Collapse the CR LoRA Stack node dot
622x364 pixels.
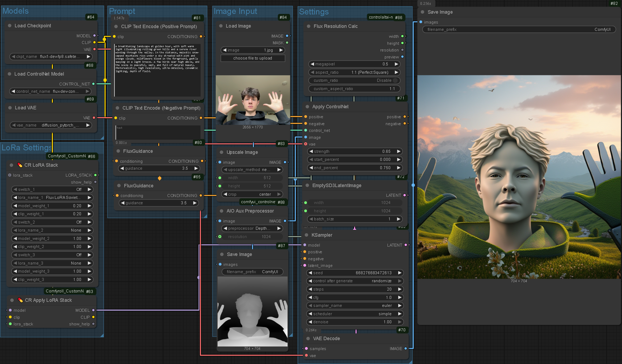tap(12, 165)
